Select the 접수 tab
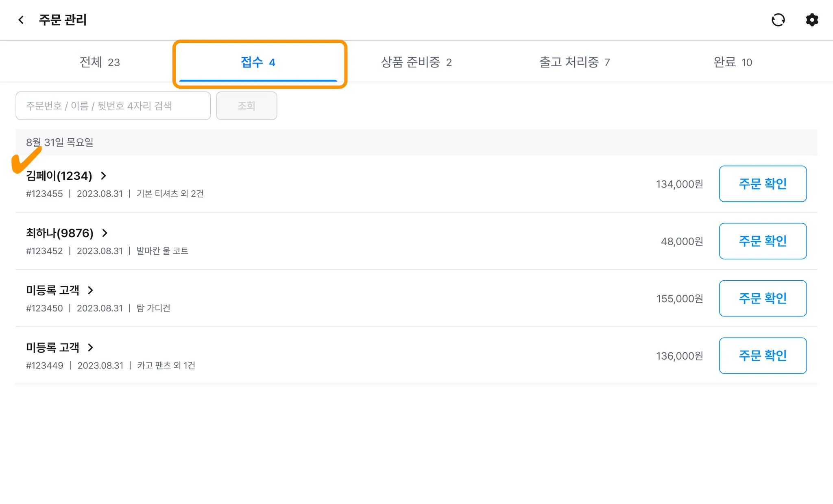The image size is (833, 504). click(258, 62)
